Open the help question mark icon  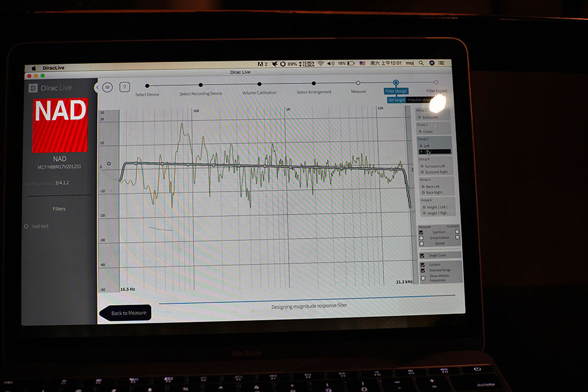(125, 87)
